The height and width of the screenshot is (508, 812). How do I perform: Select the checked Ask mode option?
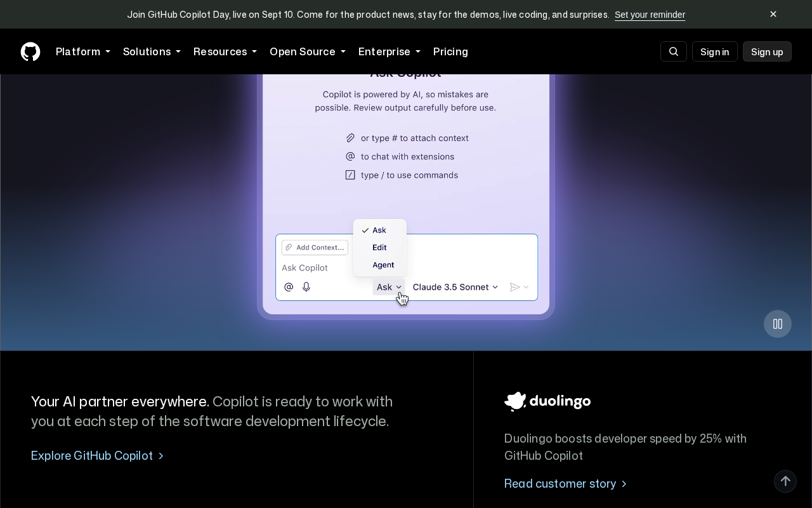[x=379, y=230]
